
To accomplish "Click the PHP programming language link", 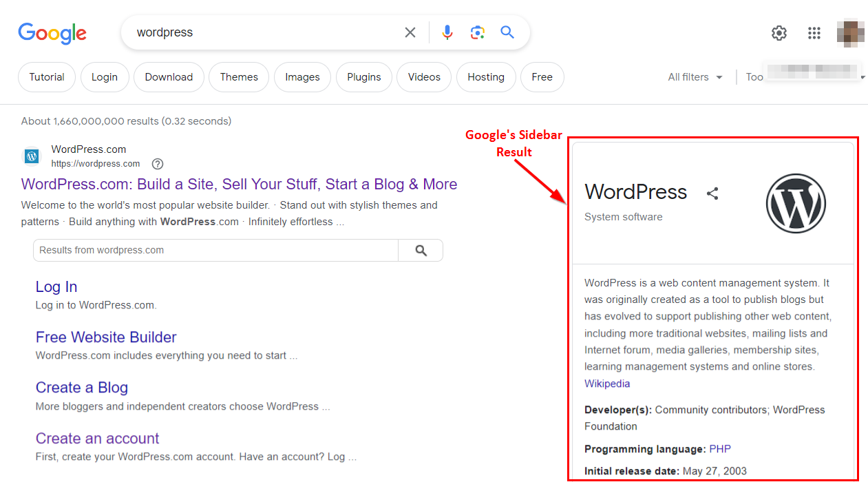I will coord(720,449).
